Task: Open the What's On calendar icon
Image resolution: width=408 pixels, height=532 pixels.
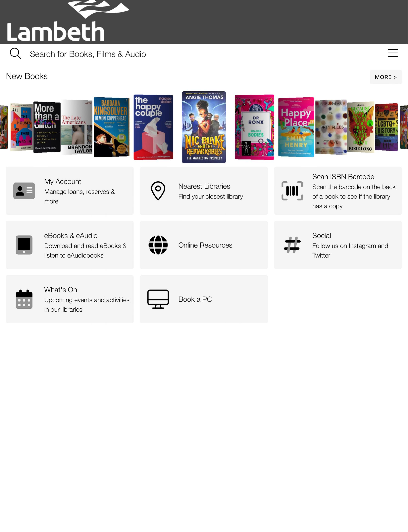Action: [24, 299]
